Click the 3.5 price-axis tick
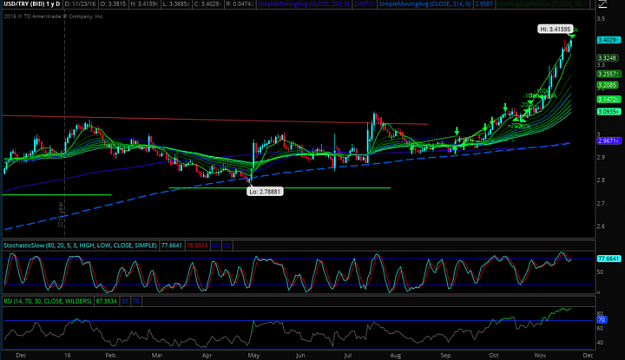Viewport: 625px width, 360px height. point(601,19)
